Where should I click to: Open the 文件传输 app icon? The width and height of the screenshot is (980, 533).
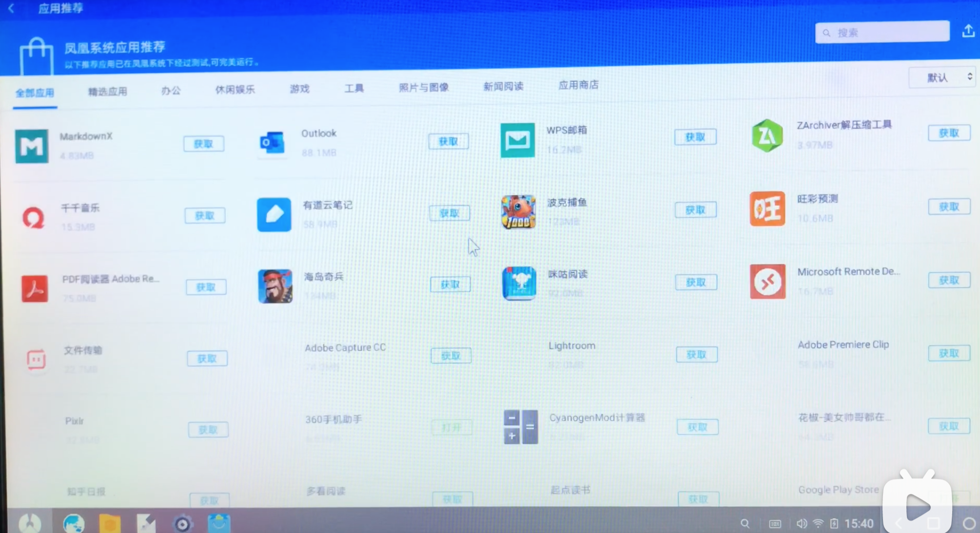(36, 360)
